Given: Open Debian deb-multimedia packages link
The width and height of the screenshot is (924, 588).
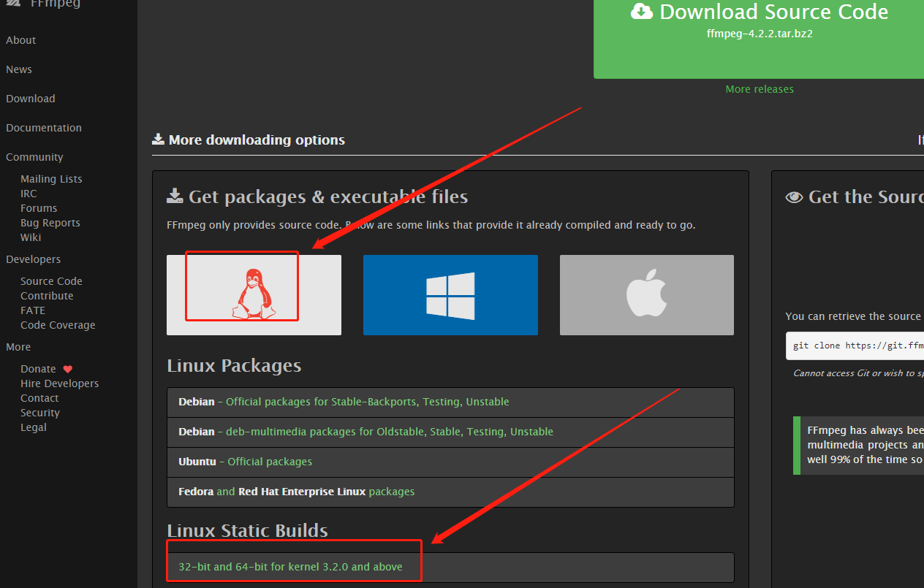Looking at the screenshot, I should (x=390, y=432).
